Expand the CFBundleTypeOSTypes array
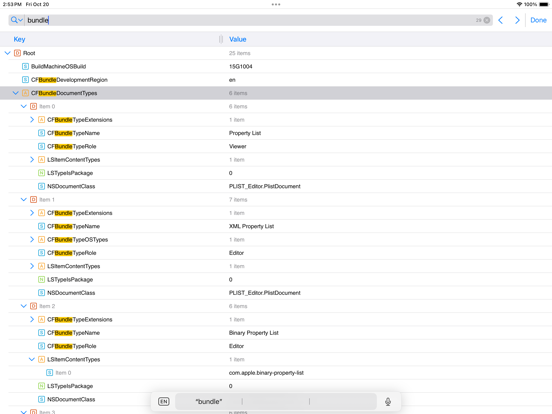The image size is (552, 414). [x=32, y=239]
